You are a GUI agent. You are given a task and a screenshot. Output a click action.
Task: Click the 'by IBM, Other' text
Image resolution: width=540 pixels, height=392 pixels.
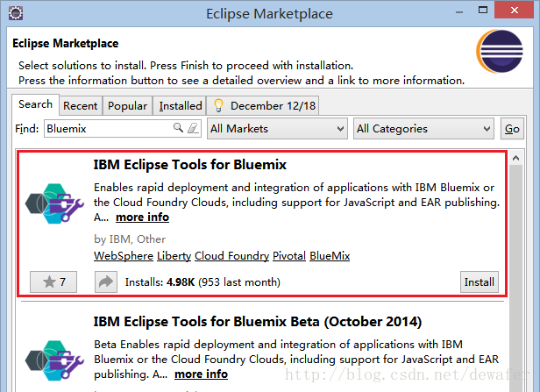pyautogui.click(x=130, y=239)
